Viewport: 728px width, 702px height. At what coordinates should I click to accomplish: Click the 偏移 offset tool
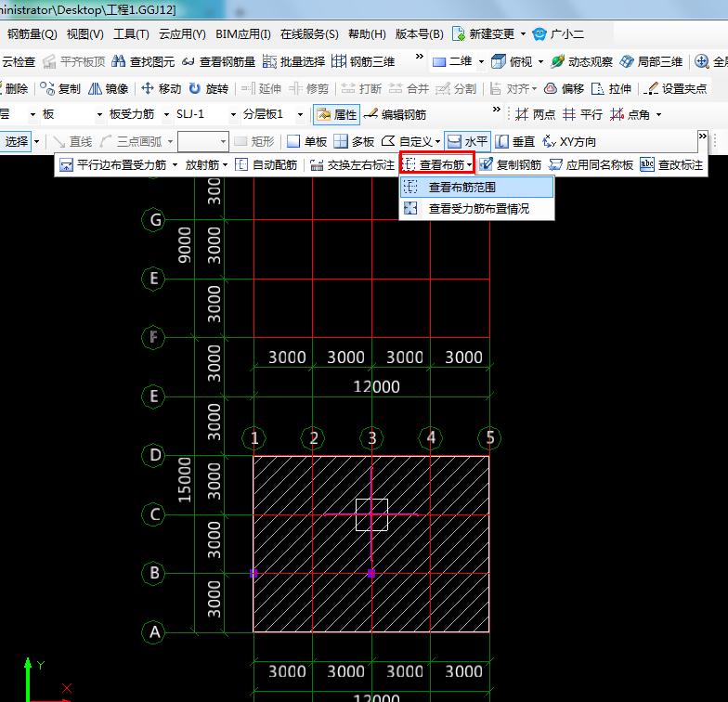pyautogui.click(x=564, y=88)
